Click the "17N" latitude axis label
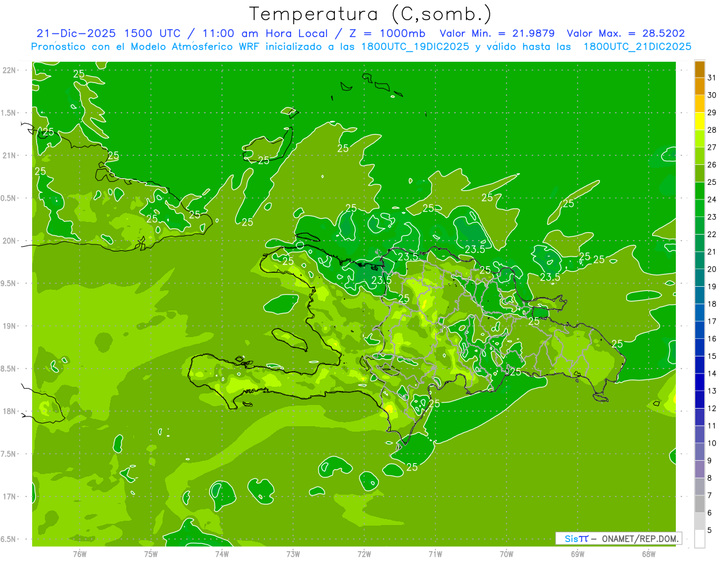This screenshot has height=562, width=728. pyautogui.click(x=10, y=497)
